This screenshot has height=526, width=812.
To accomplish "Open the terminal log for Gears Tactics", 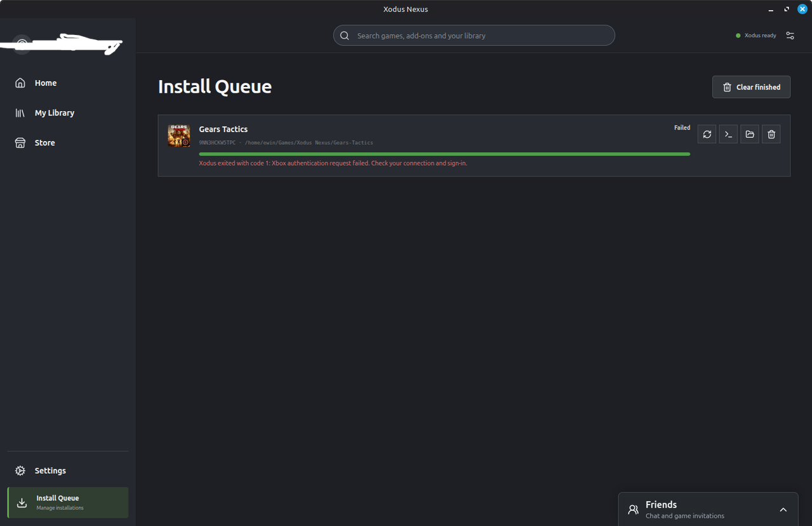I will coord(728,134).
